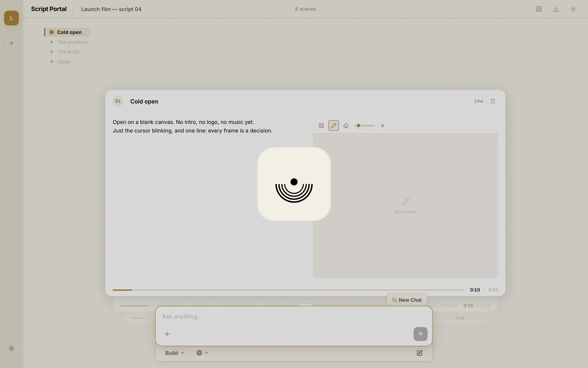This screenshot has height=368, width=588.
Task: Click the Cold open script text
Action: click(x=193, y=126)
